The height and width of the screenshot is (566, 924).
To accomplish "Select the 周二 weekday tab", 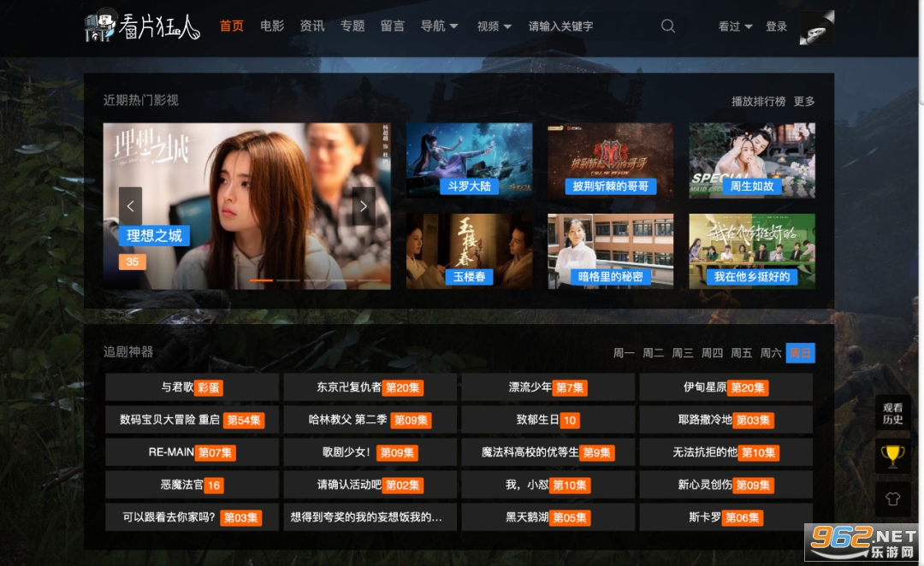I will pyautogui.click(x=653, y=353).
